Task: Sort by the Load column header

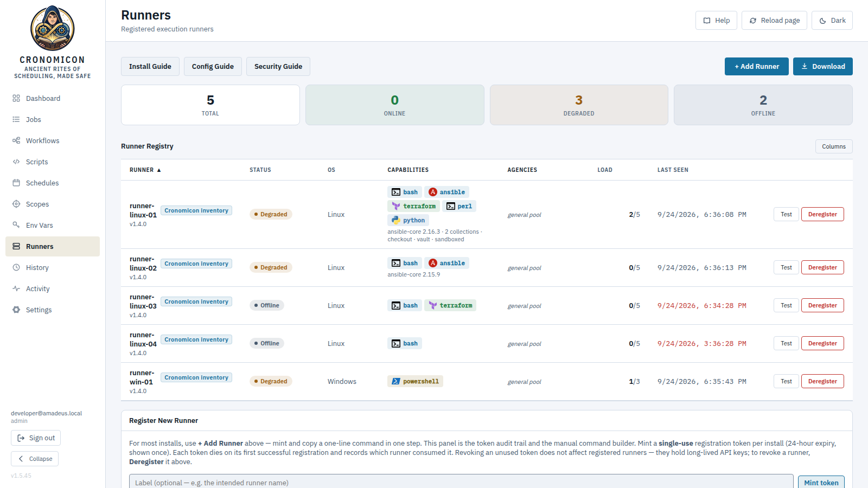Action: [605, 170]
